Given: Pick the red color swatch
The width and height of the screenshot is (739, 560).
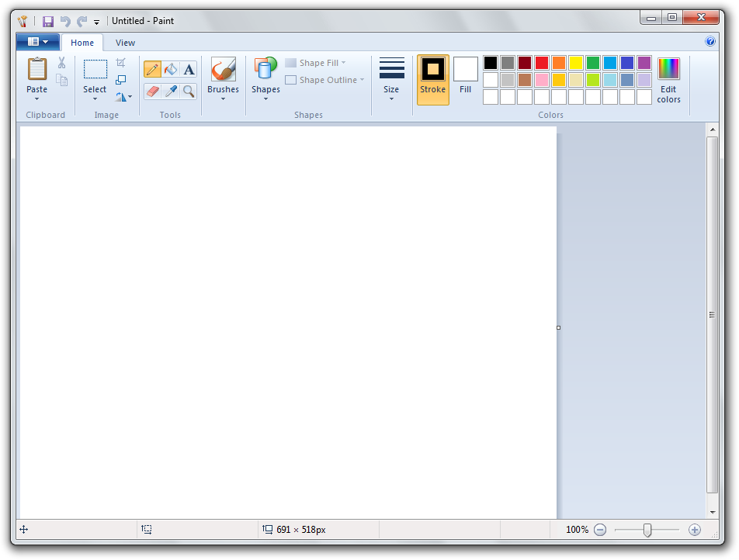Looking at the screenshot, I should click(x=542, y=63).
